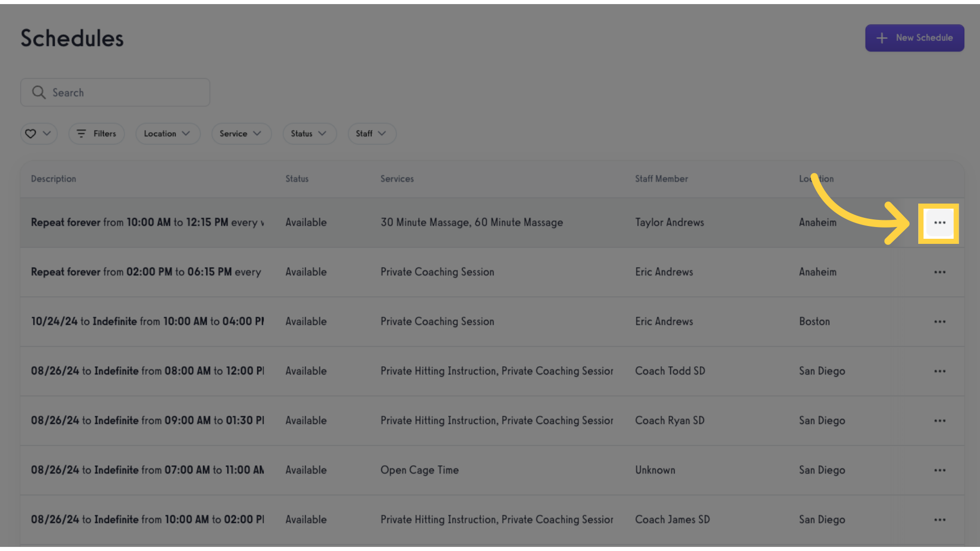
Task: Select the Open Cage Time service cell
Action: [420, 470]
